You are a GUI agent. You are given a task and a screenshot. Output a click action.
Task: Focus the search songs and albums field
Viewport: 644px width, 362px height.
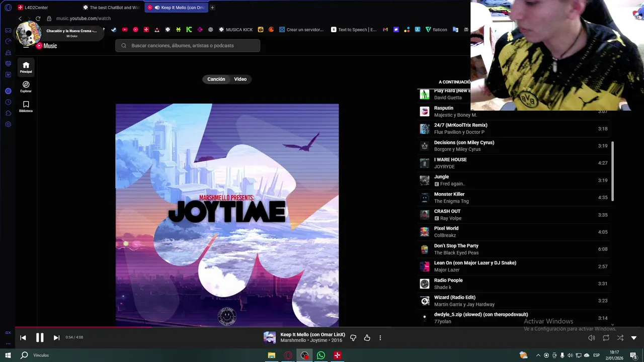click(188, 45)
